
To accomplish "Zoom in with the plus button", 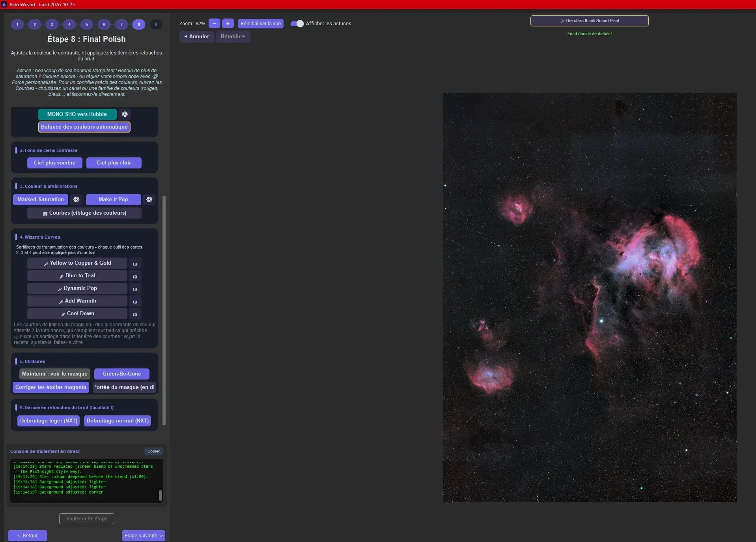I will [228, 24].
